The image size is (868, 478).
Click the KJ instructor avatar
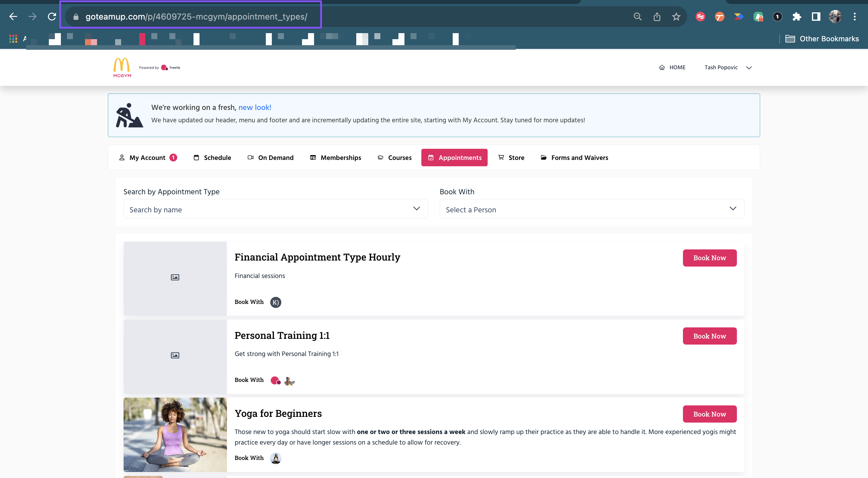(x=275, y=302)
